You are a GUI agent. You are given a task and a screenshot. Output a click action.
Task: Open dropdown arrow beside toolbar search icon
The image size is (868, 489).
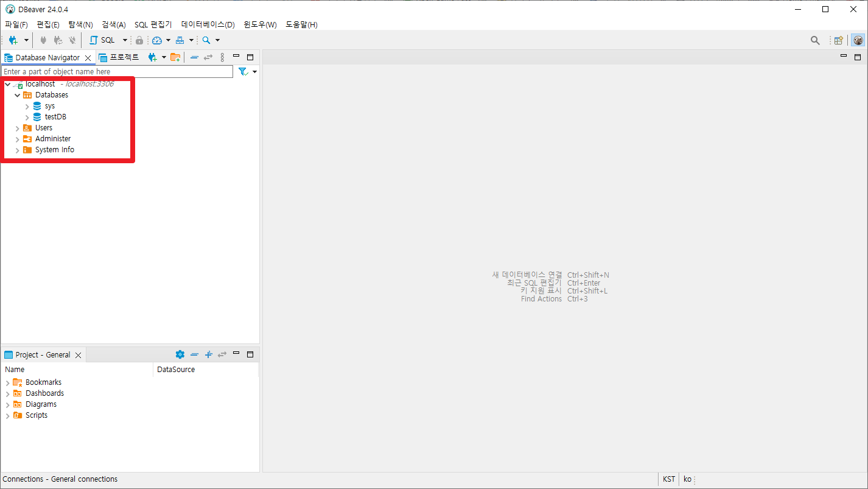click(217, 40)
